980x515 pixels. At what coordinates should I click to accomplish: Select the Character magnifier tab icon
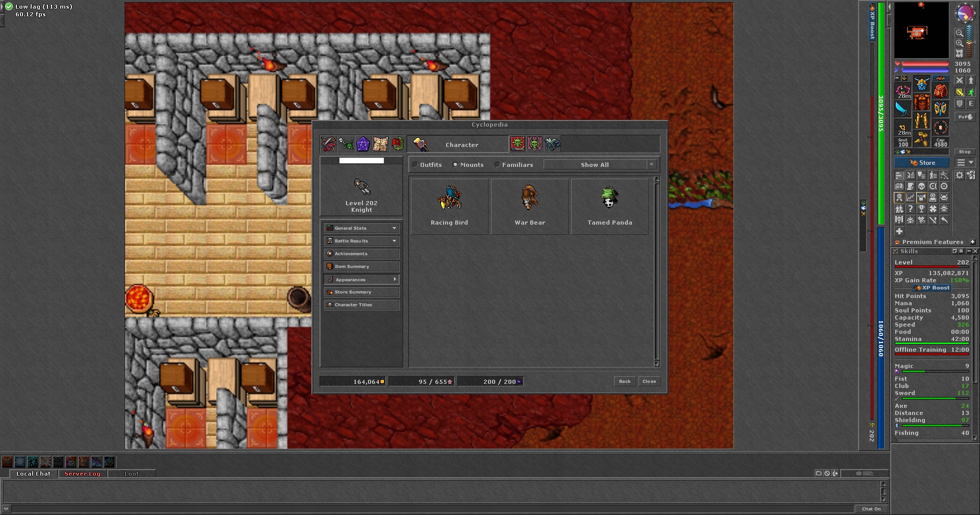coord(421,144)
